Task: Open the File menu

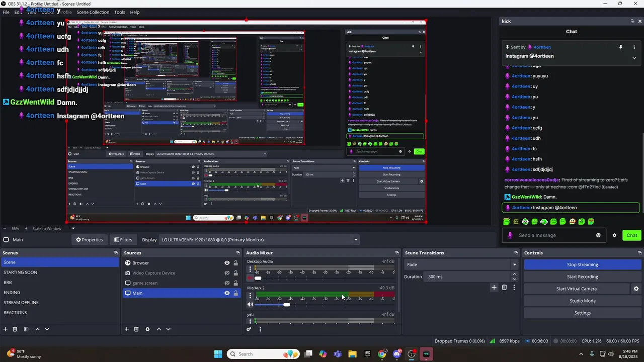Action: [x=6, y=12]
